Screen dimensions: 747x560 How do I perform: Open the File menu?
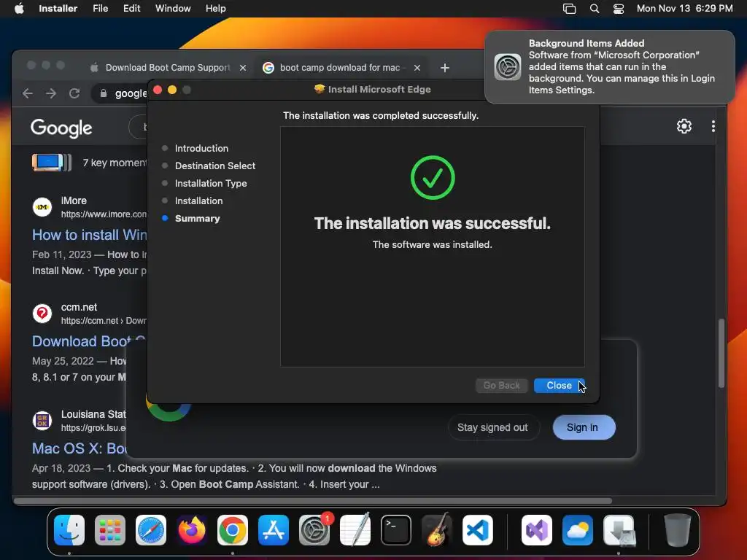pyautogui.click(x=100, y=8)
